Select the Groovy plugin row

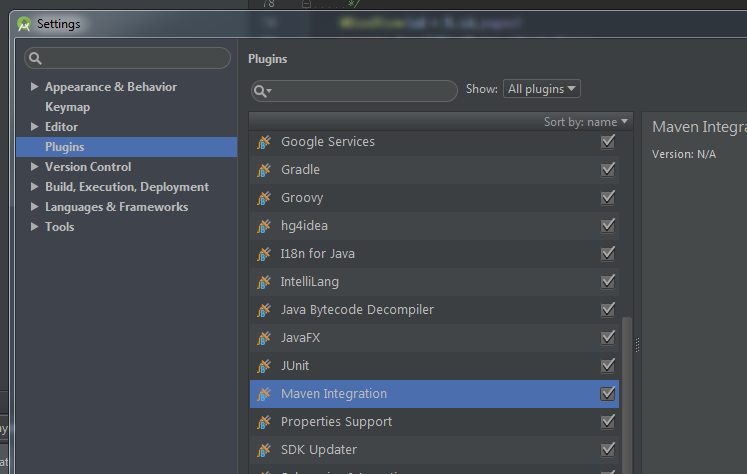tap(434, 198)
